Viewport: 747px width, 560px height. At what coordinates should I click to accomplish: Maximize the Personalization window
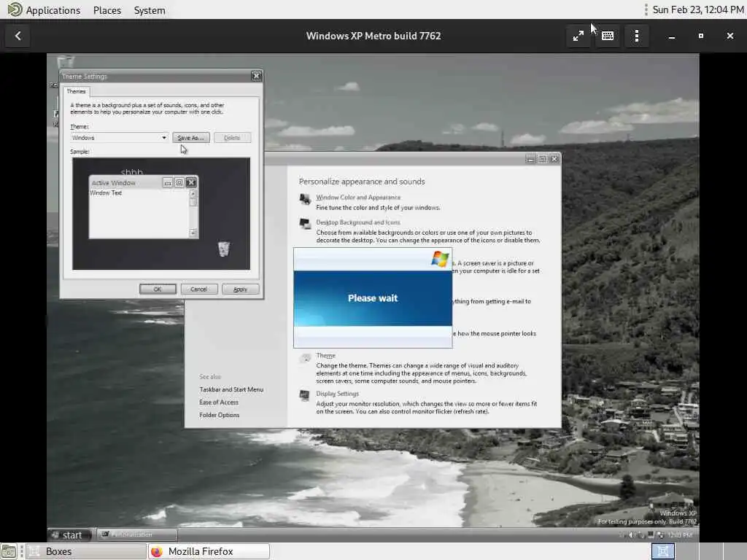[x=543, y=159]
